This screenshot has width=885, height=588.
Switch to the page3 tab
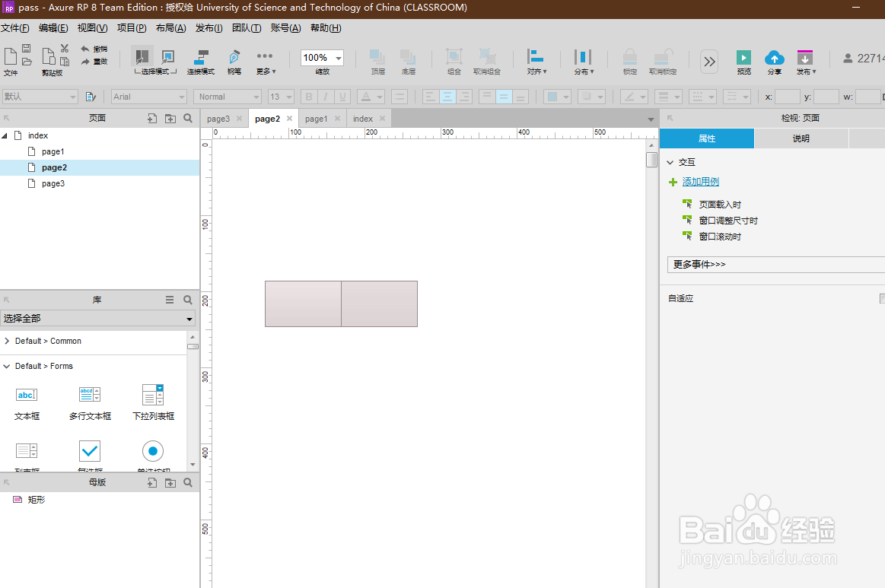coord(218,119)
